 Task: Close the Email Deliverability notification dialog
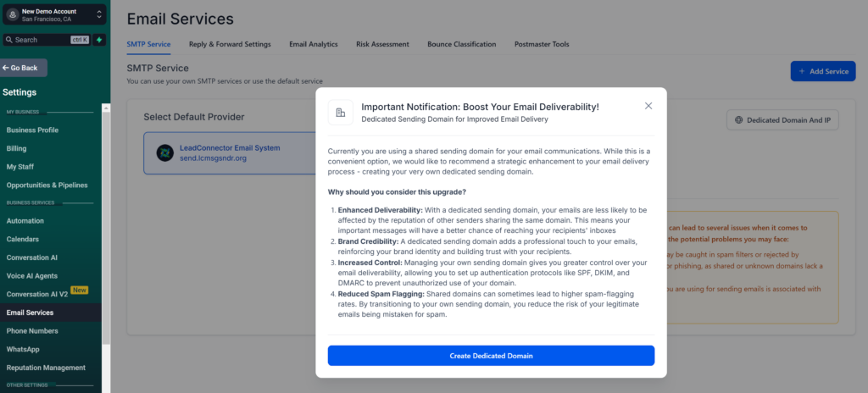648,106
